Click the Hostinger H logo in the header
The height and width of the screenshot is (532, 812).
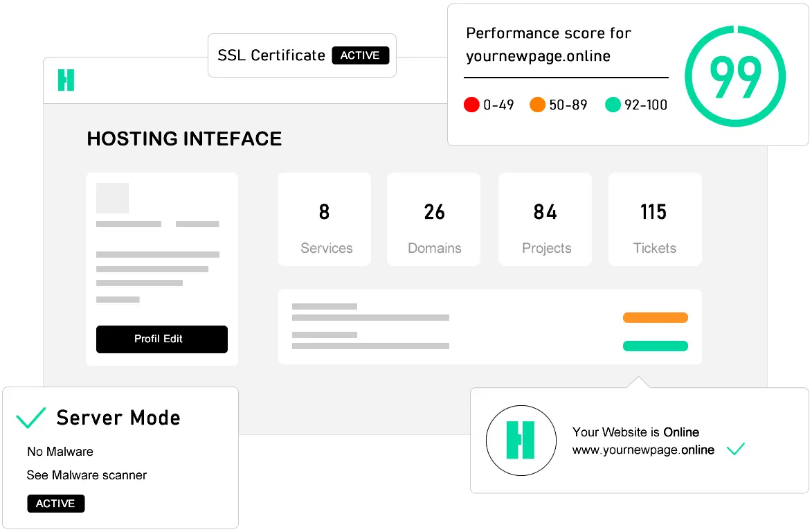(66, 80)
